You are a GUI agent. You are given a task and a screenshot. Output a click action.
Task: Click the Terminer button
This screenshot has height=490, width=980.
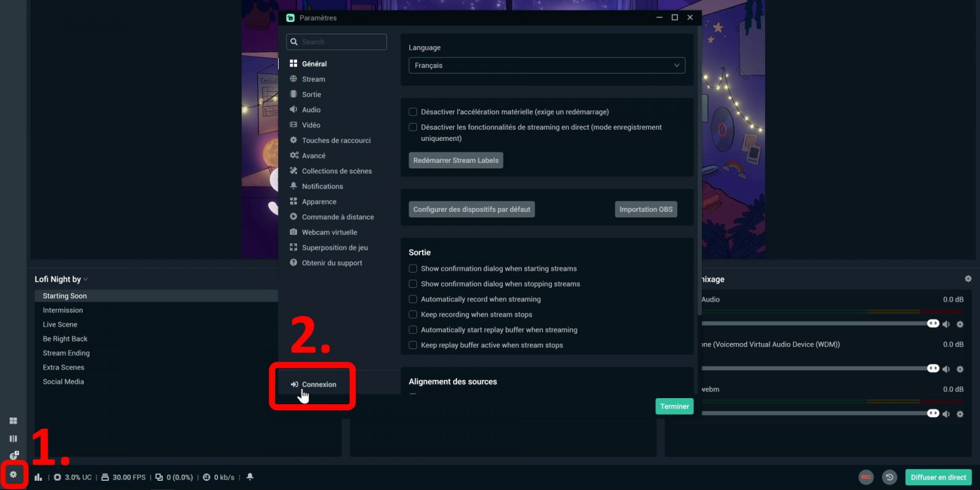pyautogui.click(x=674, y=407)
